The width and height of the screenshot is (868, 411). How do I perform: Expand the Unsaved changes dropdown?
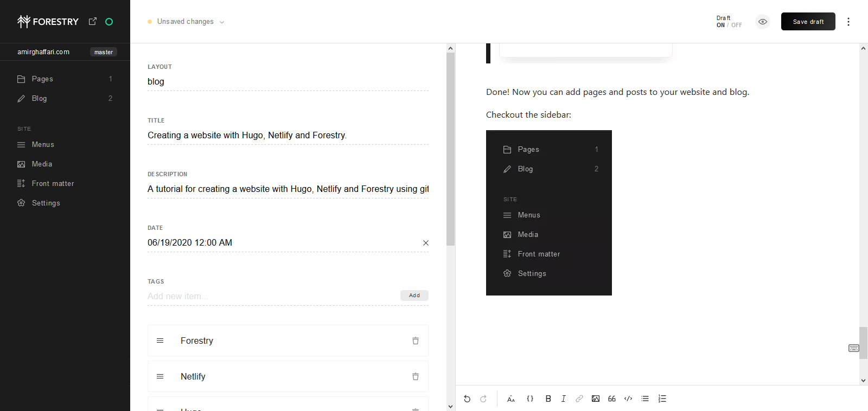click(186, 22)
